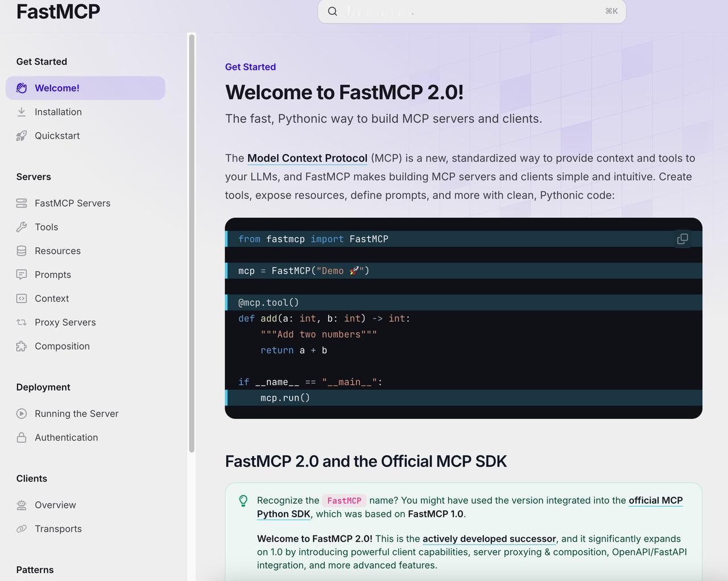Open the Composition page
The width and height of the screenshot is (728, 581).
pos(85,346)
